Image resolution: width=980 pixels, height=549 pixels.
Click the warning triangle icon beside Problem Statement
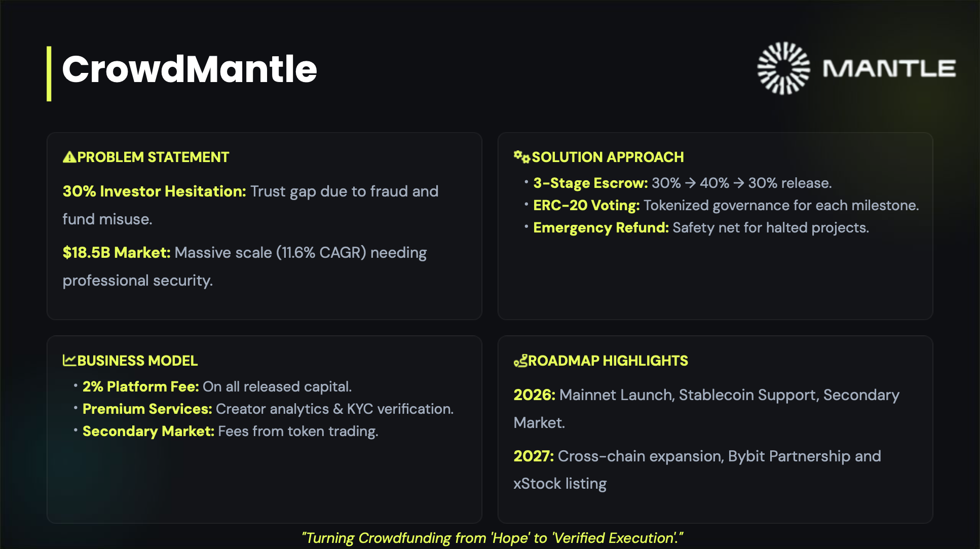coord(69,157)
